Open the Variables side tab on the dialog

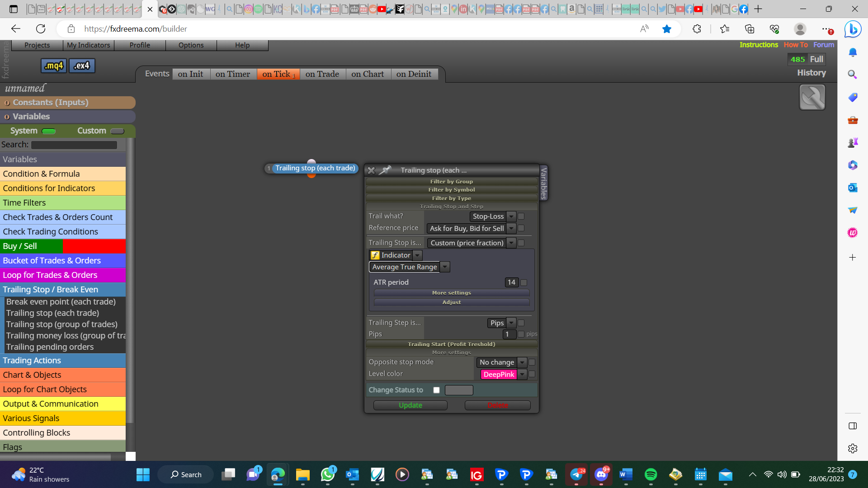[544, 183]
